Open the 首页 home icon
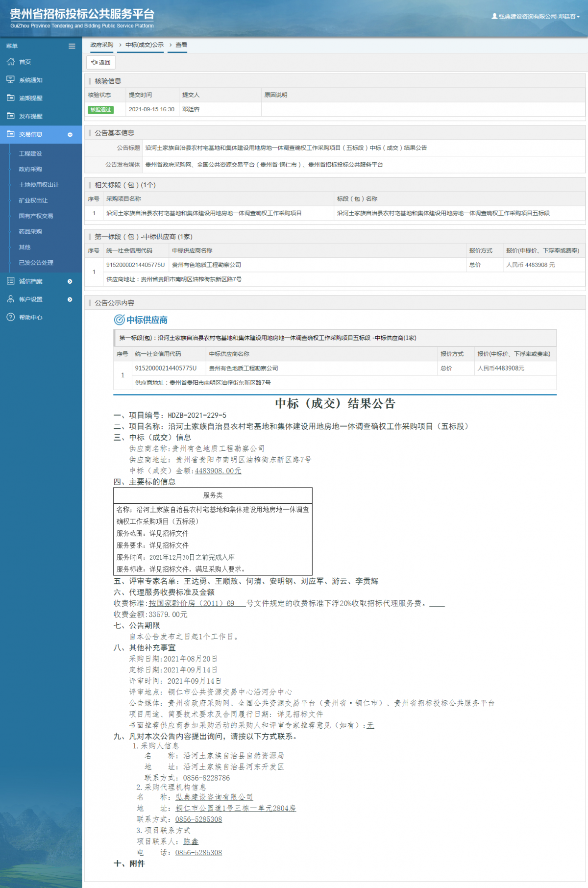588x888 pixels. (11, 62)
